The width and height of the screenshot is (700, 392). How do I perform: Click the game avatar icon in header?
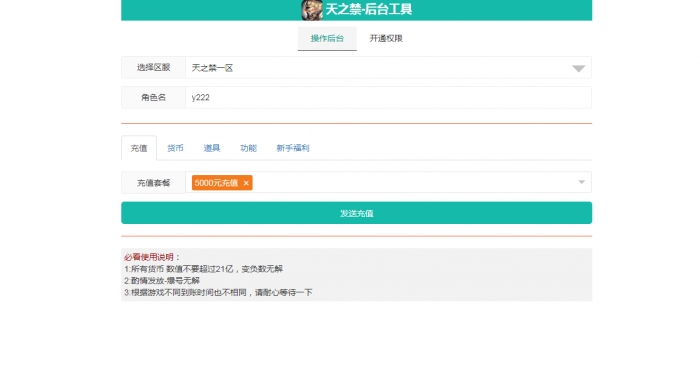pyautogui.click(x=312, y=10)
